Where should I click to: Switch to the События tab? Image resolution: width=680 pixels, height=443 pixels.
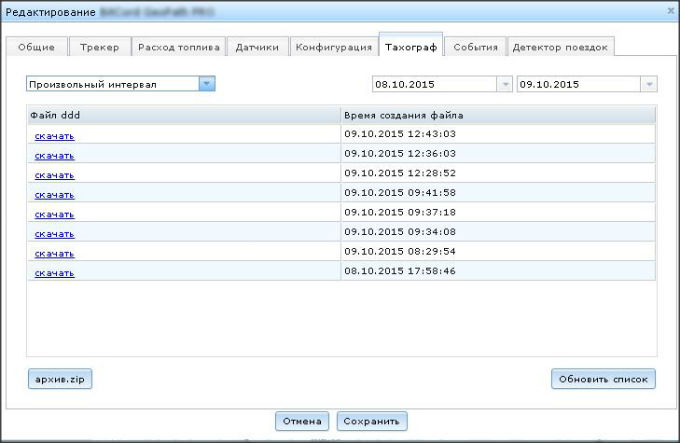pyautogui.click(x=476, y=47)
